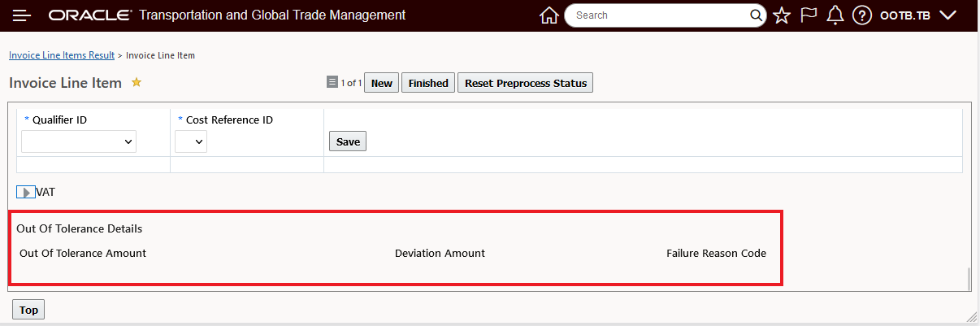This screenshot has width=980, height=326.
Task: Click the Finished button
Action: click(x=428, y=83)
